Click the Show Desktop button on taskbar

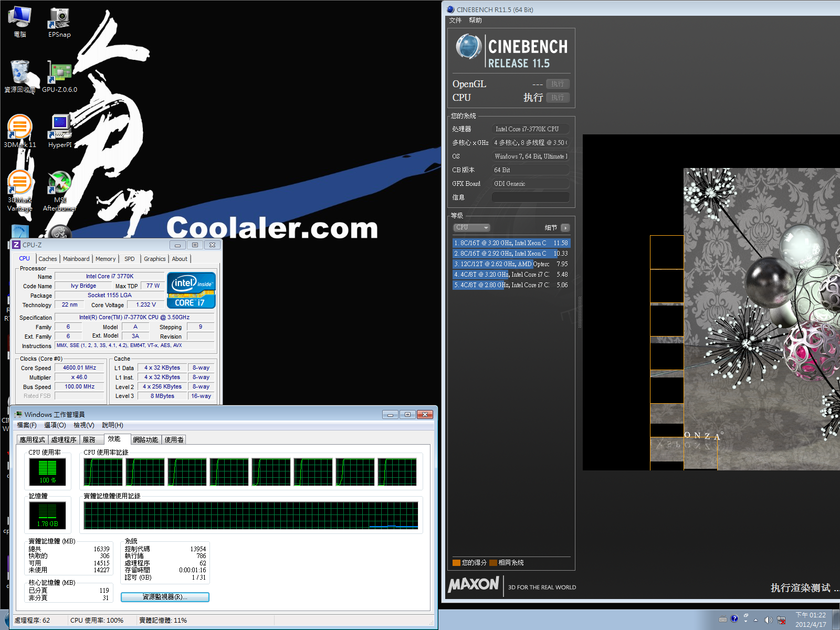(x=836, y=619)
